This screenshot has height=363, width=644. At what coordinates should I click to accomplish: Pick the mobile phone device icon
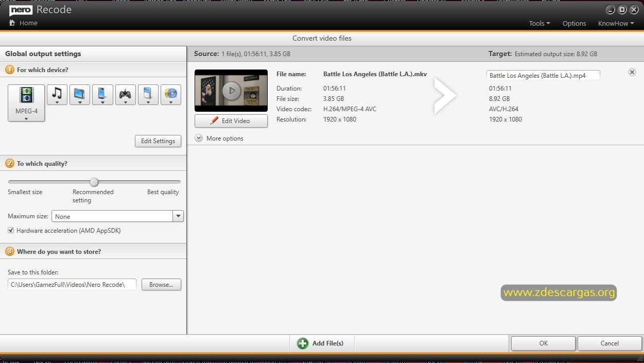point(102,95)
